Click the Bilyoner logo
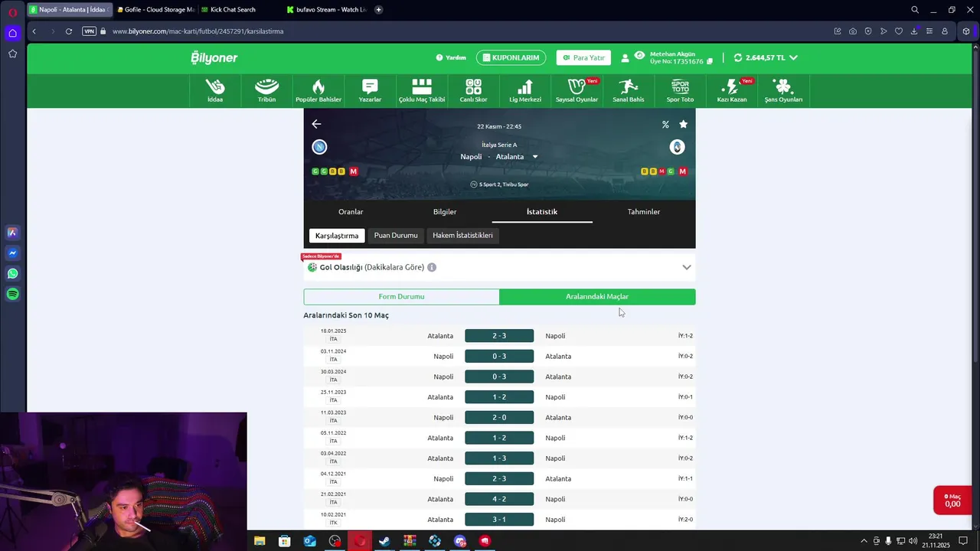 (214, 57)
